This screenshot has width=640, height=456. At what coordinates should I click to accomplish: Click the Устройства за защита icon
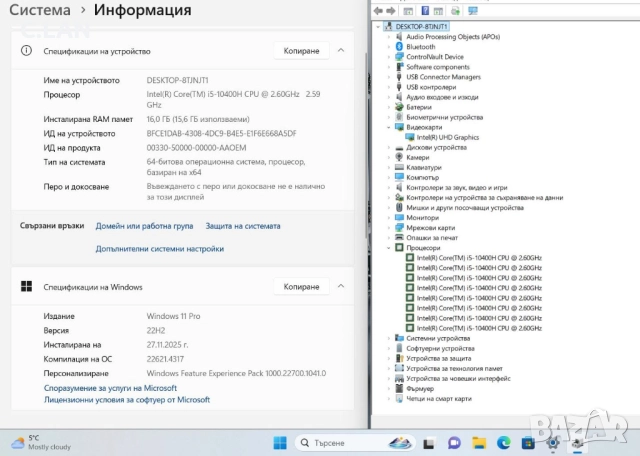399,358
